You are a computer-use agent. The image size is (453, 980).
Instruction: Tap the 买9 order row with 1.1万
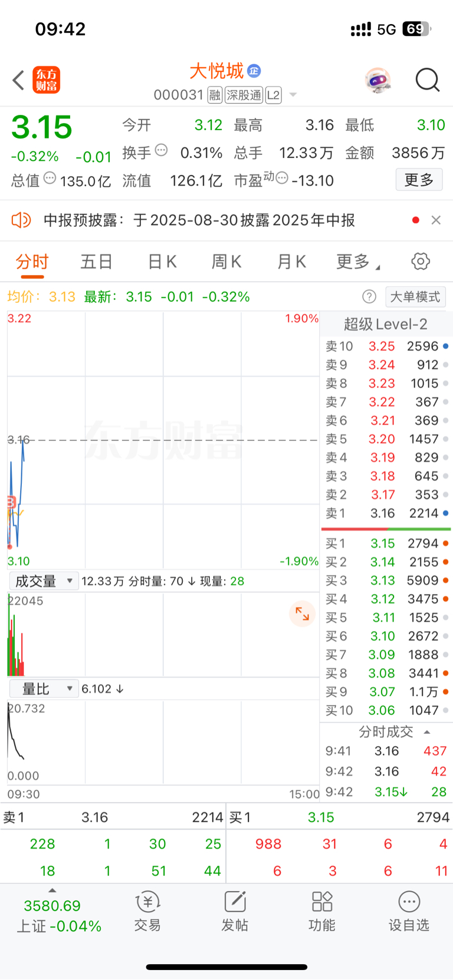[x=387, y=692]
